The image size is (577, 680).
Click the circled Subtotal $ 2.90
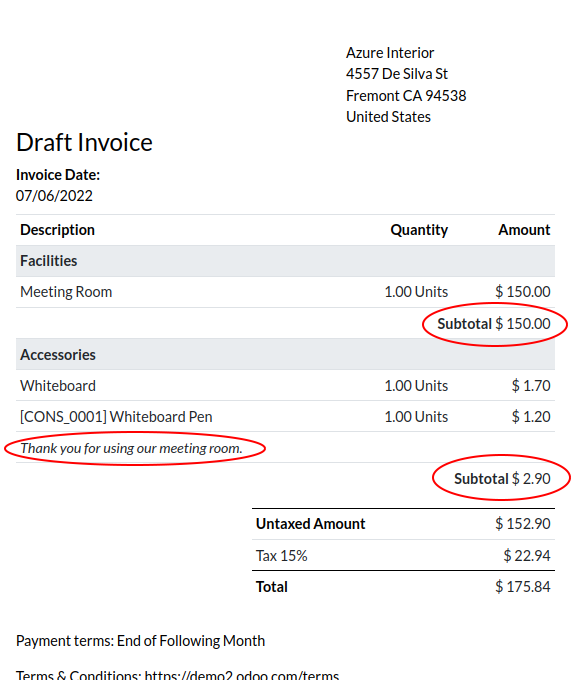pos(502,479)
